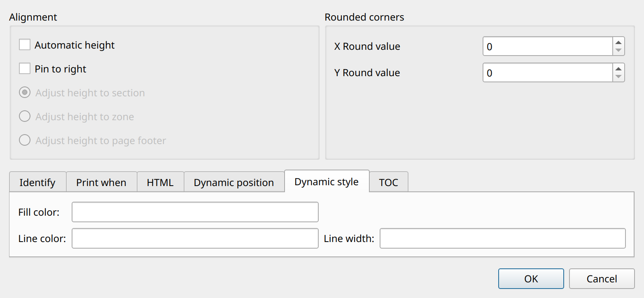The height and width of the screenshot is (298, 644).
Task: Open the Print when tab
Action: pyautogui.click(x=101, y=182)
